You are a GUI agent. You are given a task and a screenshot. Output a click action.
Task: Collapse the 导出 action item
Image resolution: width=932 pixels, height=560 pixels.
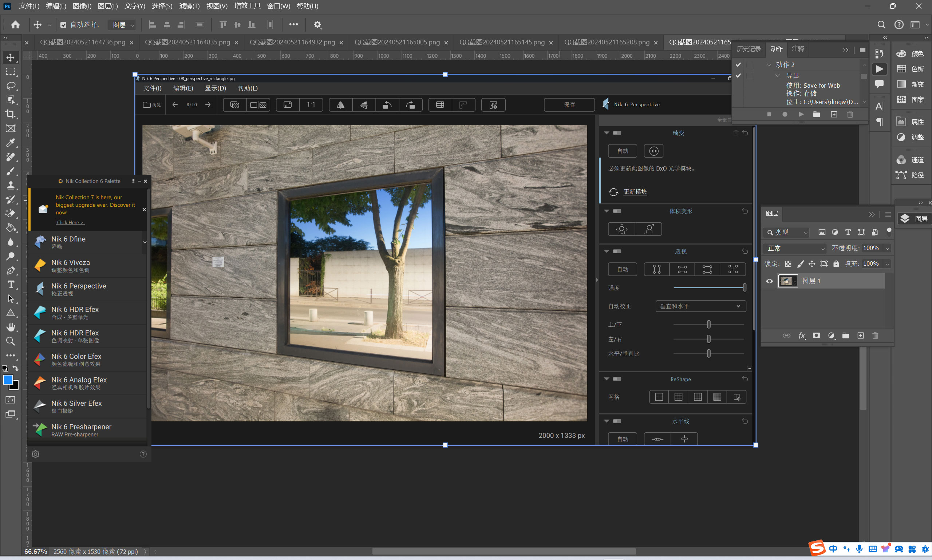pos(778,75)
